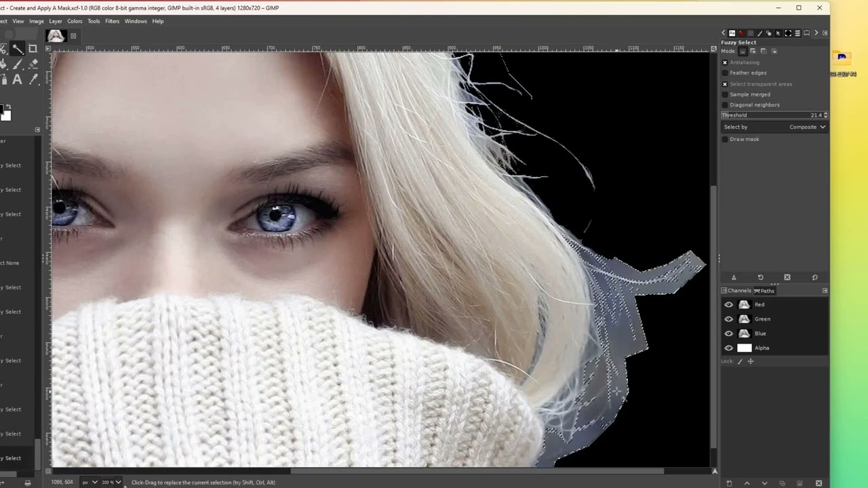Click the raise up-arrow below channels list
Screen dimensions: 868x488
pyautogui.click(x=747, y=483)
